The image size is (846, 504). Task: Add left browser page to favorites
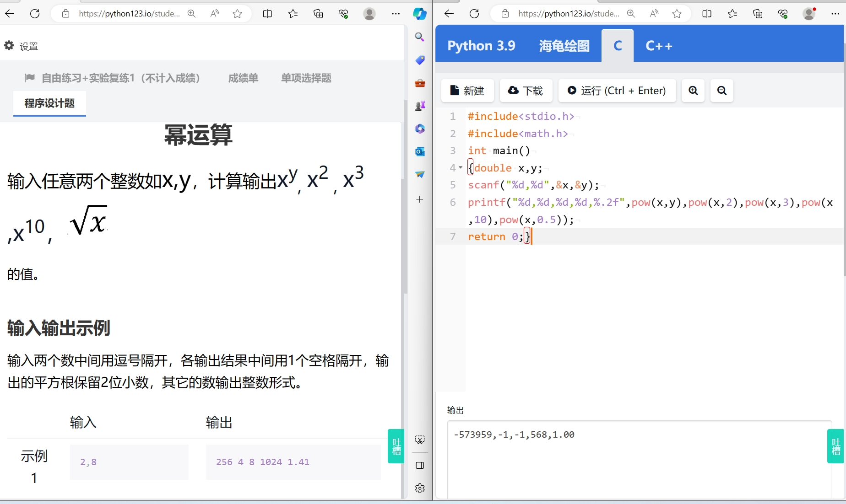tap(237, 14)
